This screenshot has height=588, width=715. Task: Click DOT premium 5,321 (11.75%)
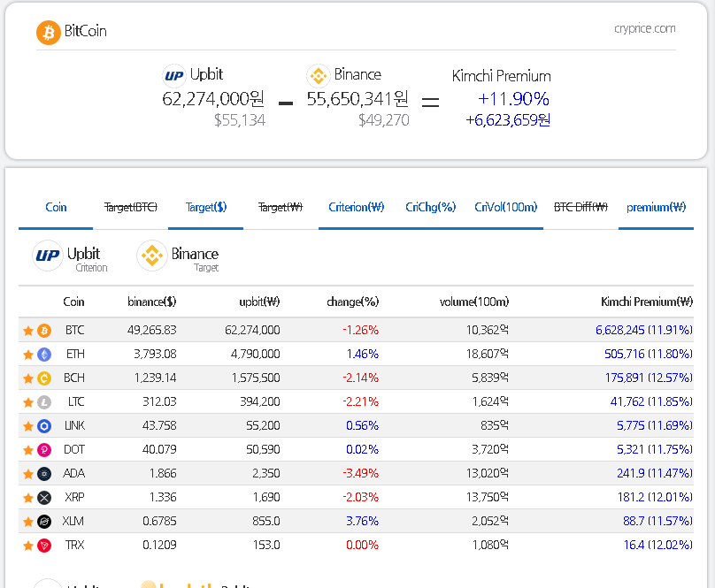655,449
